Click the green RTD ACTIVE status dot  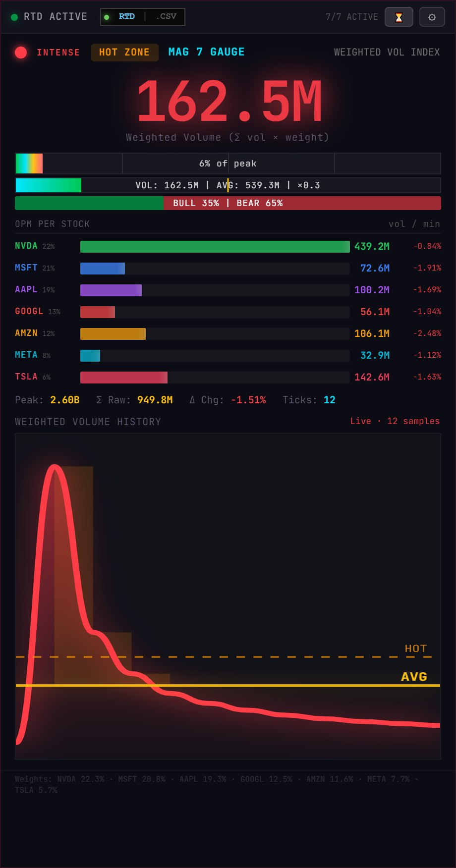14,17
